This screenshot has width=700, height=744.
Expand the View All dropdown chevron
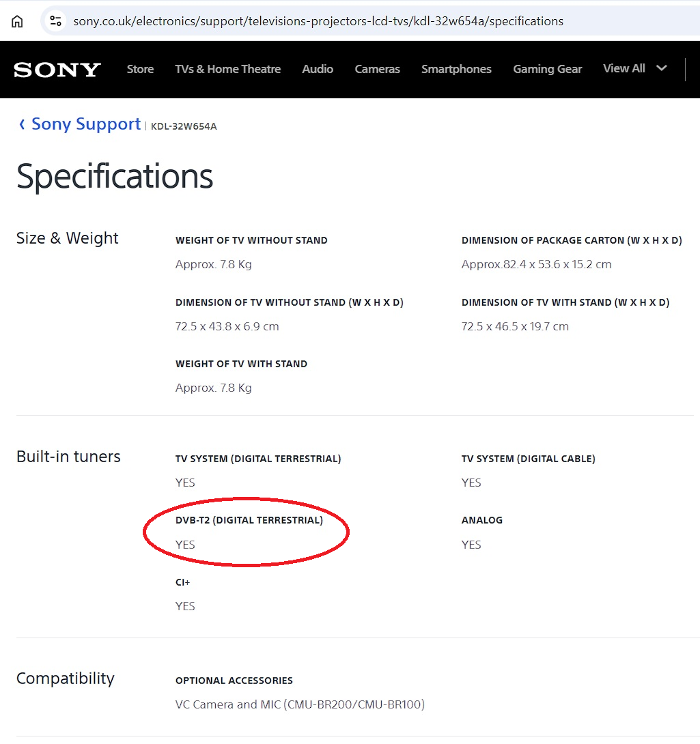pyautogui.click(x=661, y=68)
